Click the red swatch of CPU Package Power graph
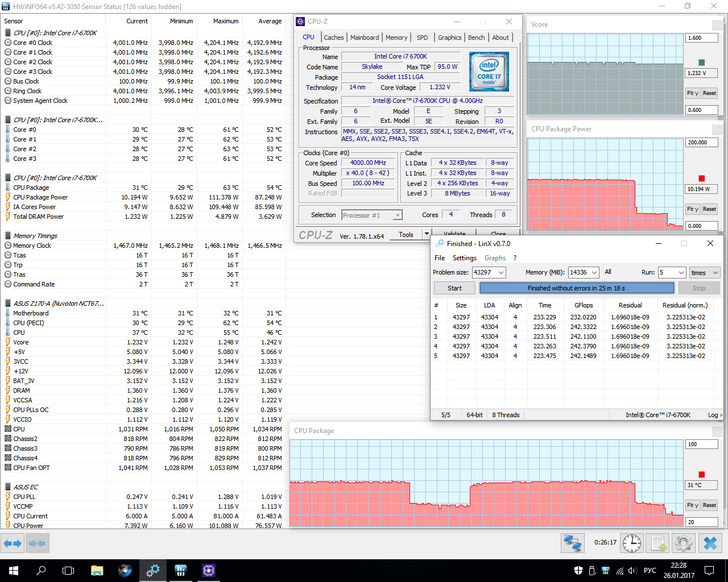Screen dimensions: 728x582 coord(701,178)
